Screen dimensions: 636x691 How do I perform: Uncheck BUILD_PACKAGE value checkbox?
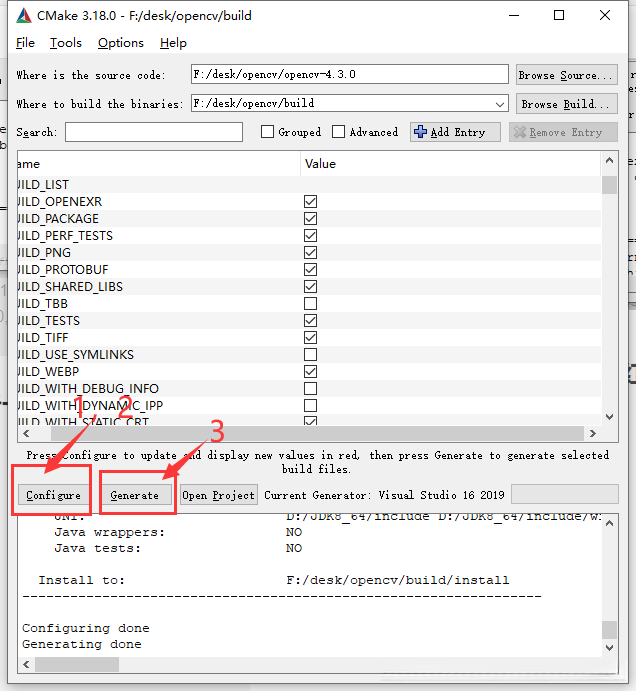click(310, 219)
